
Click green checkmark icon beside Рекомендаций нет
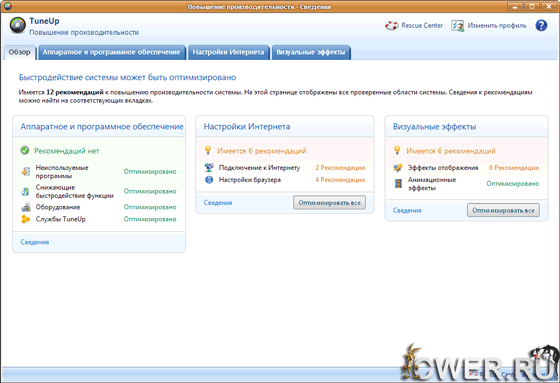pyautogui.click(x=25, y=150)
